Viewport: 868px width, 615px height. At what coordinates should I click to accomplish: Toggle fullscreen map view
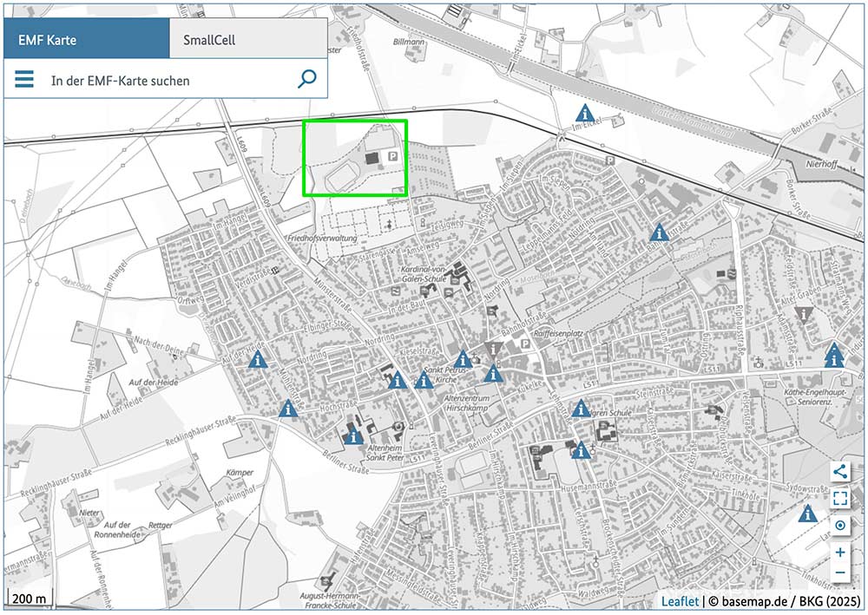pyautogui.click(x=839, y=499)
